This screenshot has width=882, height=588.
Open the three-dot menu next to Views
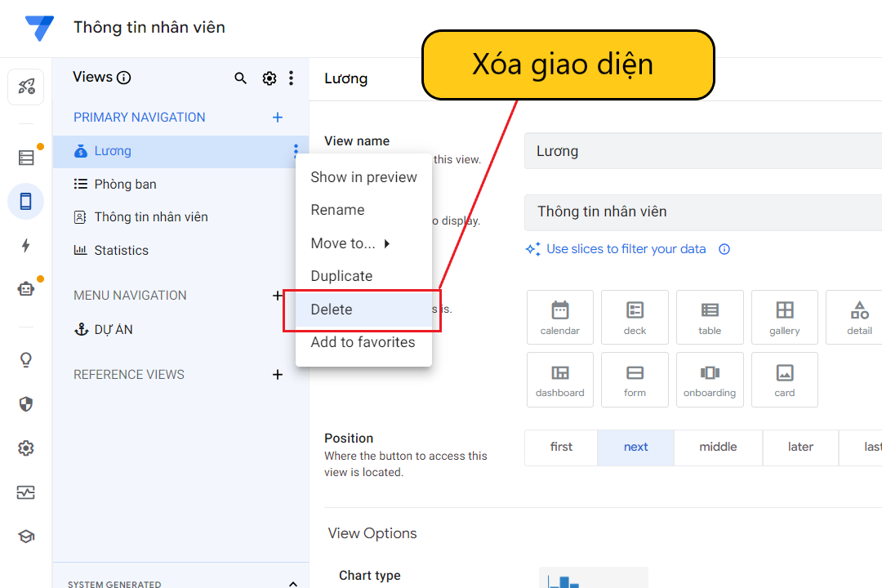[x=292, y=78]
